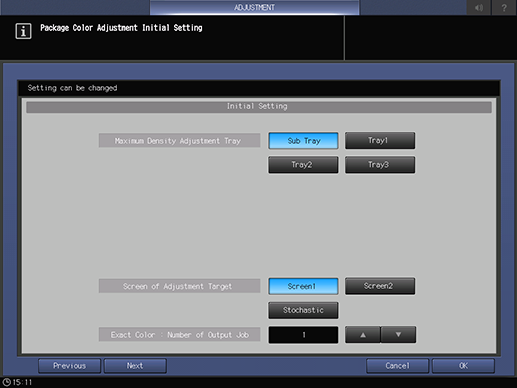517x388 pixels.
Task: Click the Initial Setting header bar
Action: coord(259,106)
